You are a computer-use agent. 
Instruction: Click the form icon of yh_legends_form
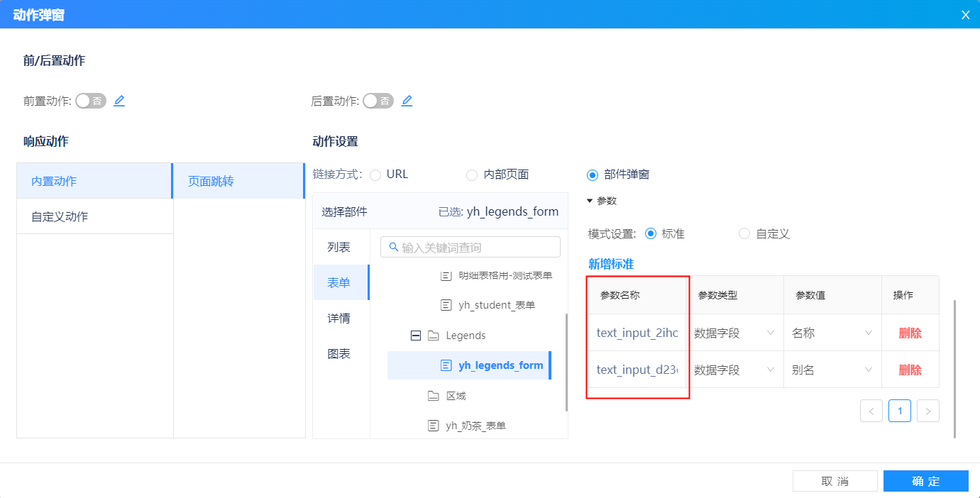[446, 365]
